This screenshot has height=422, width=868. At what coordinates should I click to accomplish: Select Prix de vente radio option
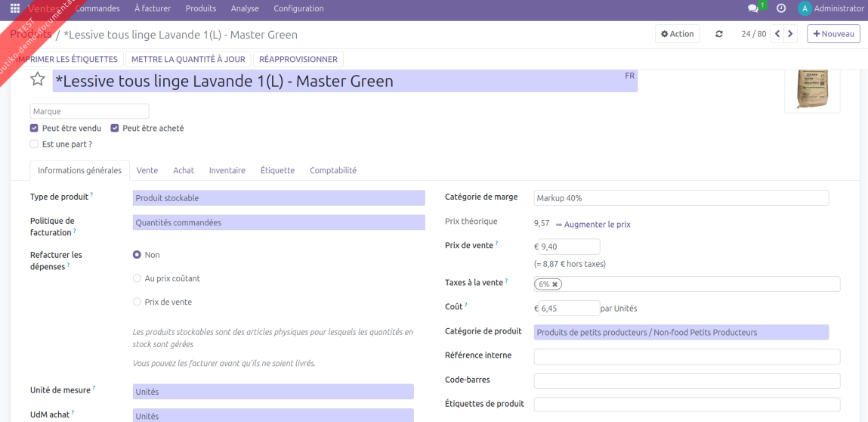point(137,302)
